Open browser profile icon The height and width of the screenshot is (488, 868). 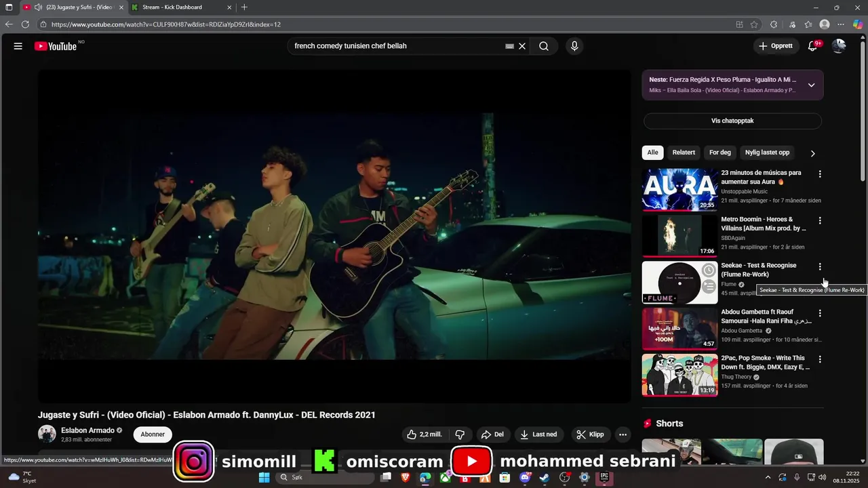pyautogui.click(x=825, y=24)
